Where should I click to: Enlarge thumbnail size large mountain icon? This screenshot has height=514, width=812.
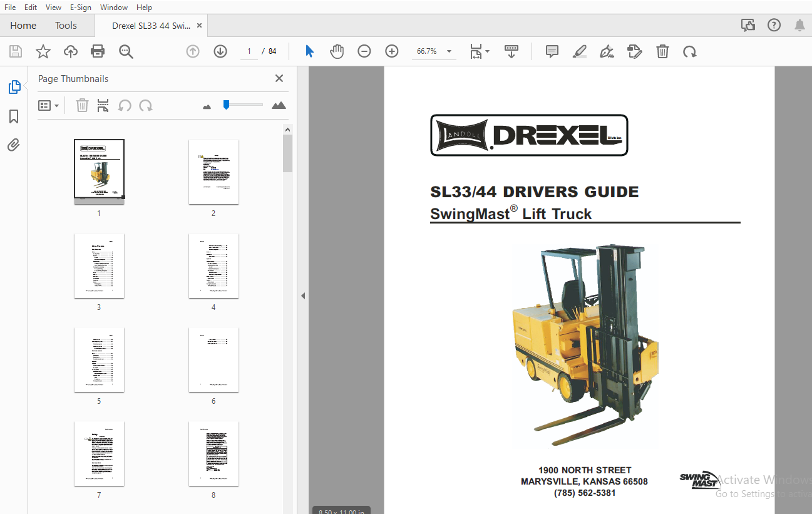coord(279,105)
